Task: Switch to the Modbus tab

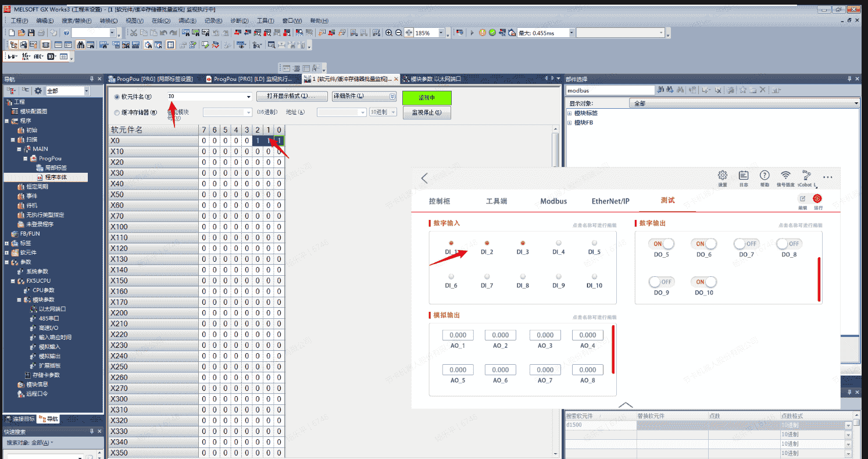Action: (x=553, y=201)
